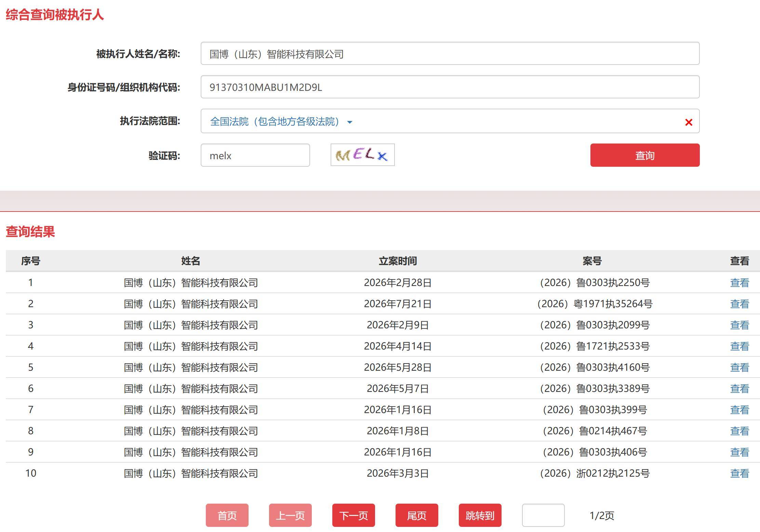Click the 跳转到 jump button
This screenshot has width=760, height=532.
point(480,515)
